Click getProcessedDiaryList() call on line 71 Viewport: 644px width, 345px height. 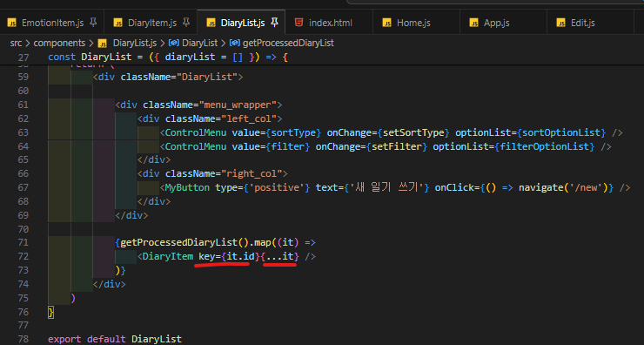(184, 242)
